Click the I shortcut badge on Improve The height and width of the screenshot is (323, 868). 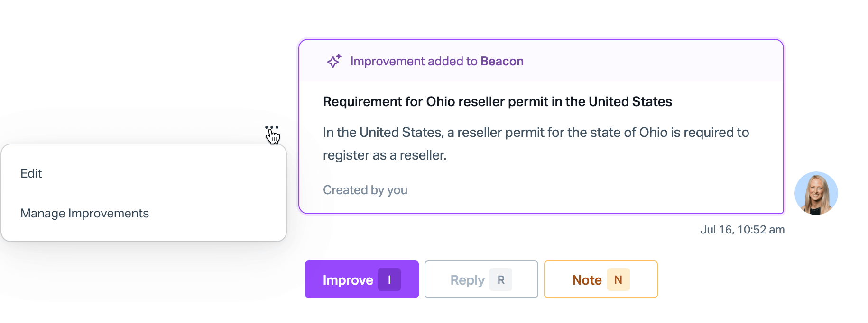tap(389, 279)
